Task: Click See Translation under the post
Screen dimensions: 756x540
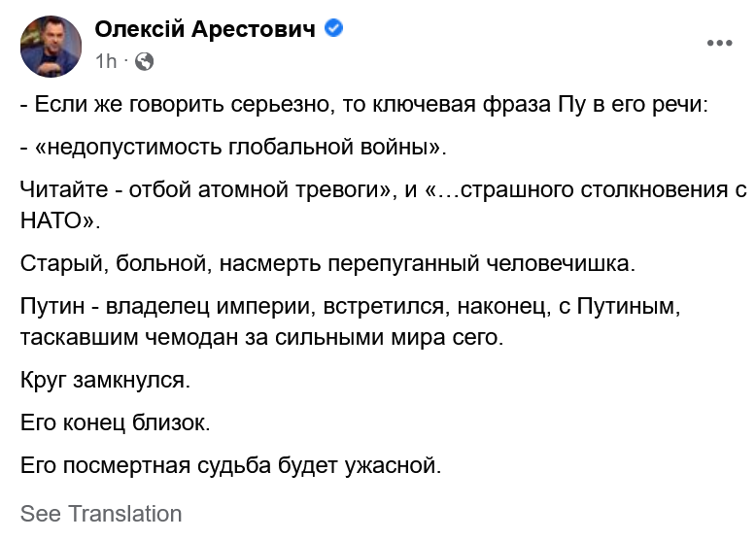Action: pyautogui.click(x=101, y=514)
